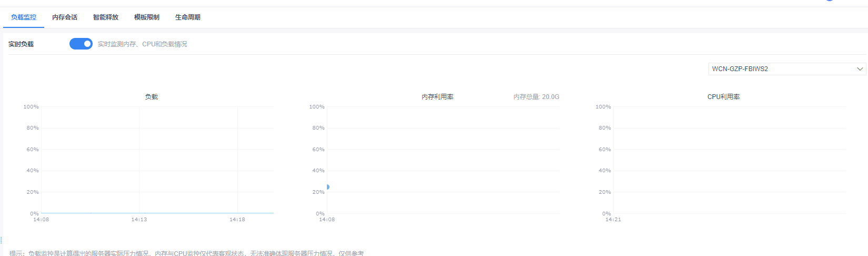This screenshot has height=256, width=868.
Task: Open the 内存会话 tab
Action: coord(65,17)
